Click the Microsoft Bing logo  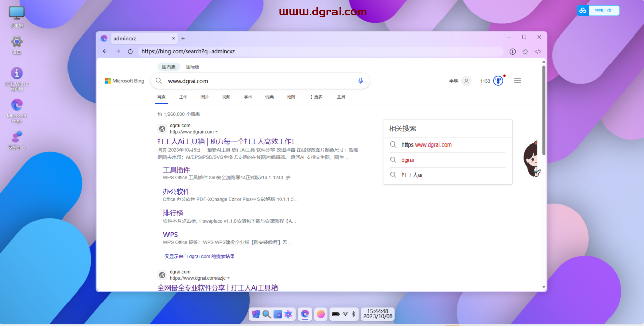point(124,81)
